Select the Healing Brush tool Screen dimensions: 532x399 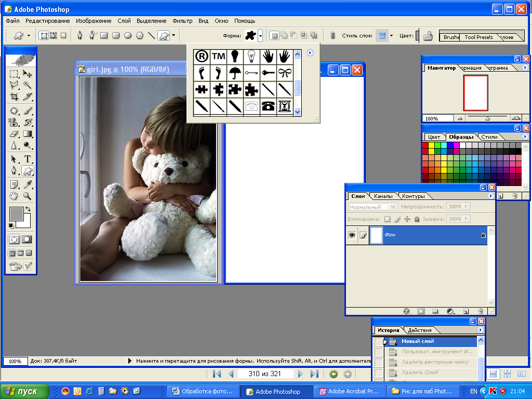14,111
